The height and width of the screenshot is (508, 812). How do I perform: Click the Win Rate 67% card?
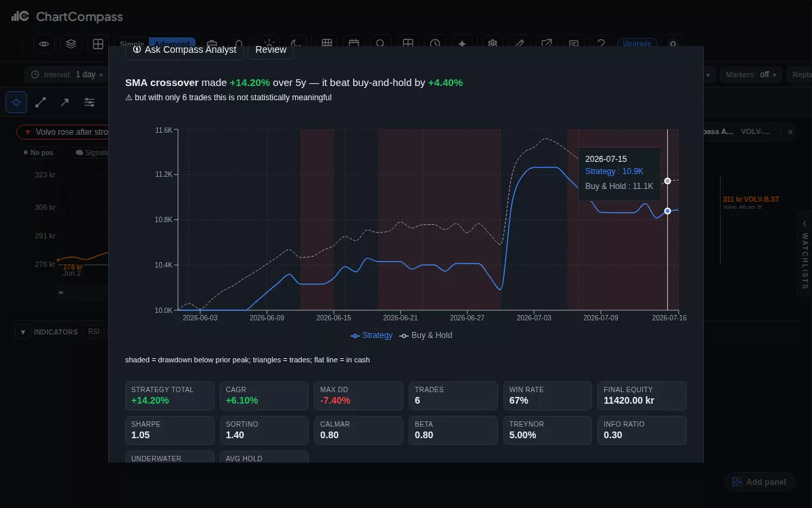[x=547, y=396]
